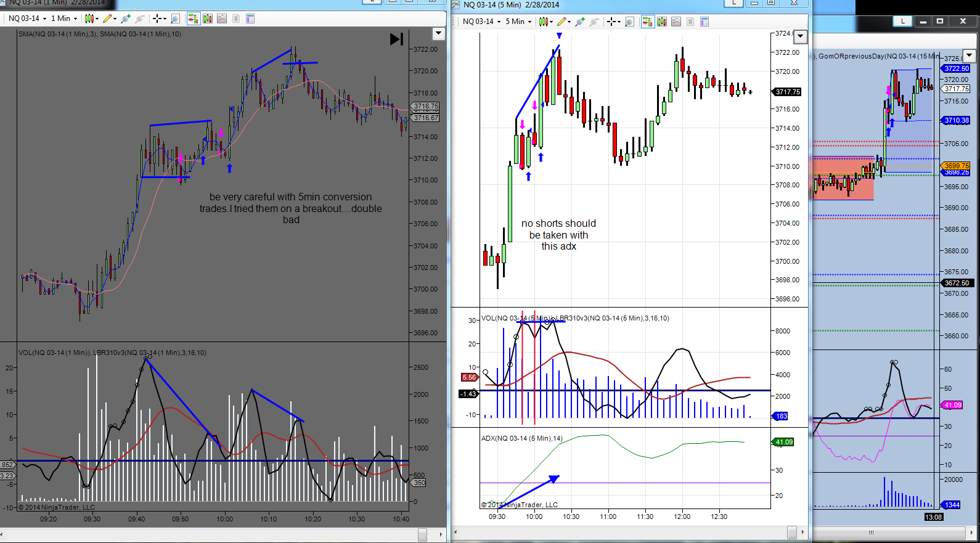Click the magnifier frame icon in 1 Min toolbar

click(175, 18)
